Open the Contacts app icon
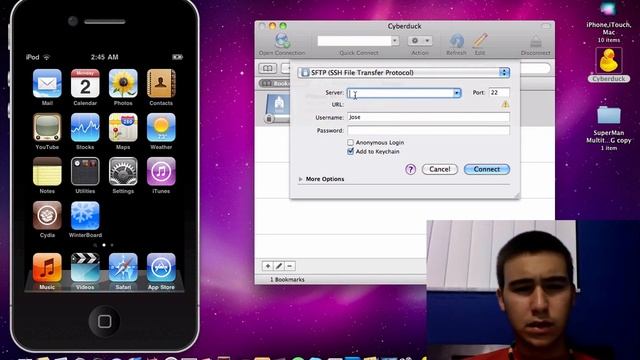 [161, 83]
